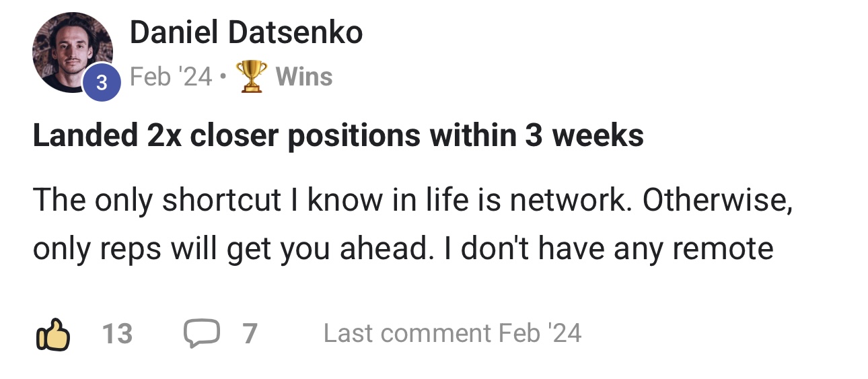Click the level 3 badge on the avatar

click(102, 83)
